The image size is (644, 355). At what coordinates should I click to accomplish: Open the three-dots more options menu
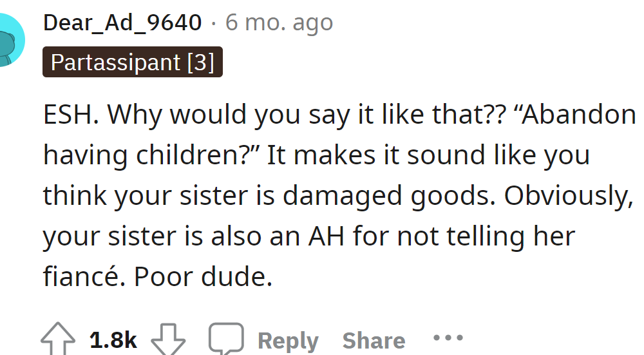[448, 338]
